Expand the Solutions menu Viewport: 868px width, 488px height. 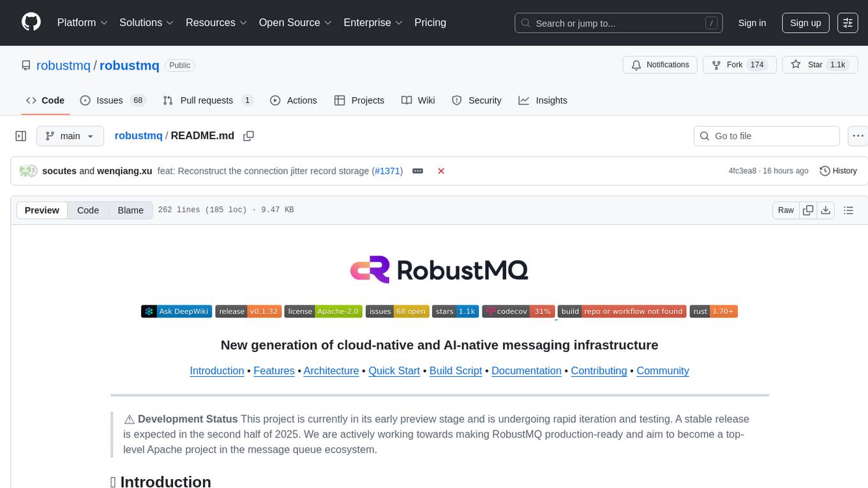click(x=146, y=22)
